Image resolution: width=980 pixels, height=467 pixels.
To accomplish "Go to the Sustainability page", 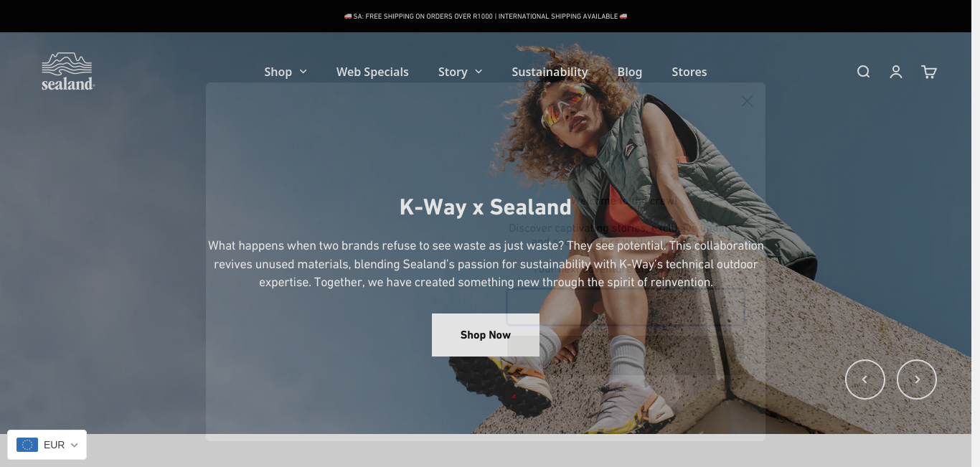I will click(550, 72).
